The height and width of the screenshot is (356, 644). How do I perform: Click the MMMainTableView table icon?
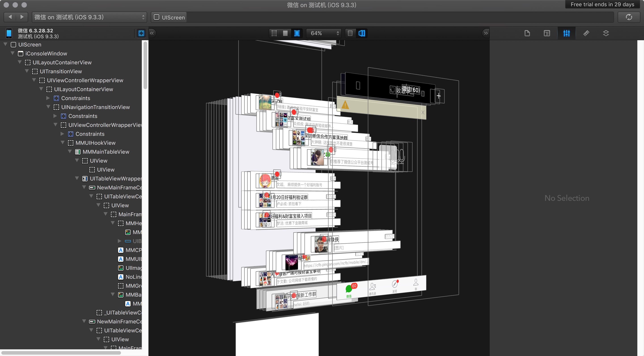point(78,152)
